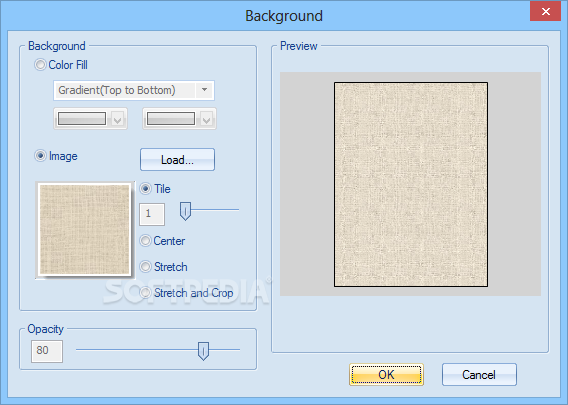Click the OK button
The width and height of the screenshot is (568, 405).
[387, 375]
